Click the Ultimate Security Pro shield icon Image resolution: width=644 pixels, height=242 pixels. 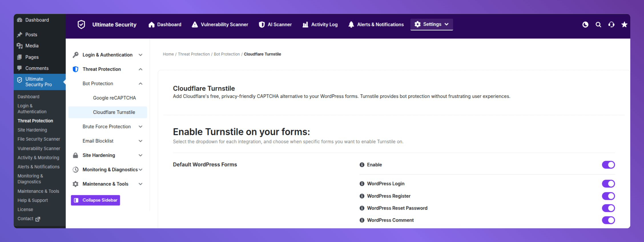pos(19,80)
